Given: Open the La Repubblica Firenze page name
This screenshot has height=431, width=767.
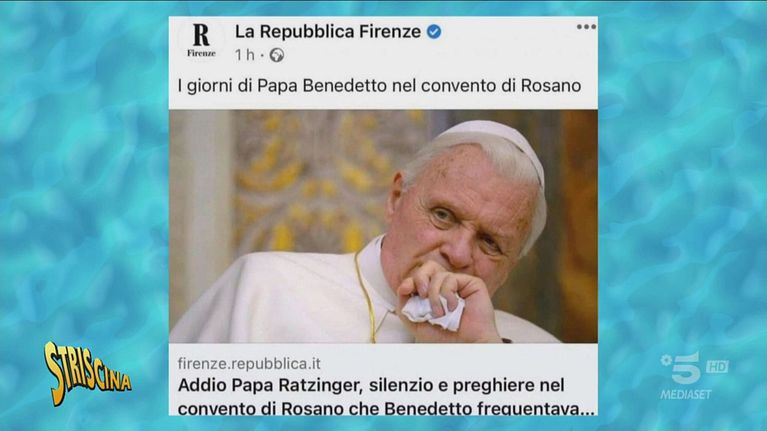Looking at the screenshot, I should [328, 32].
